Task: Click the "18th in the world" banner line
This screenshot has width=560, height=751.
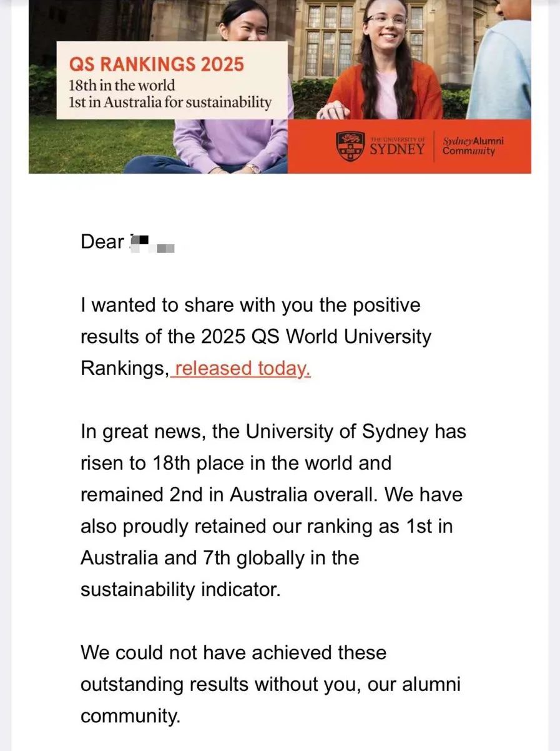Action: pos(122,84)
